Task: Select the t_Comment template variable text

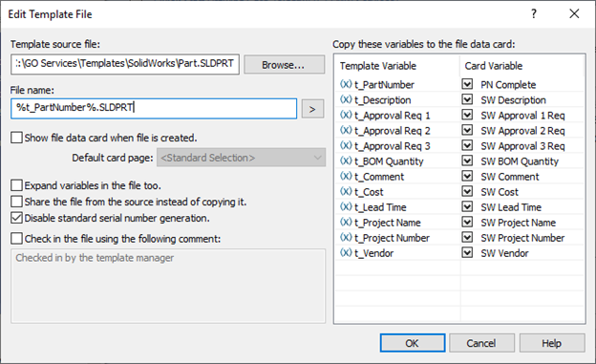Action: pos(379,177)
